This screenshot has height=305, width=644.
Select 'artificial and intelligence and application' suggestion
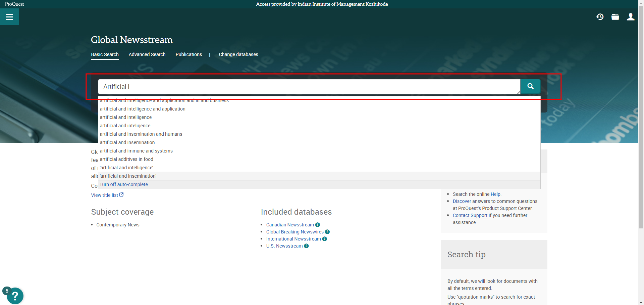[143, 109]
